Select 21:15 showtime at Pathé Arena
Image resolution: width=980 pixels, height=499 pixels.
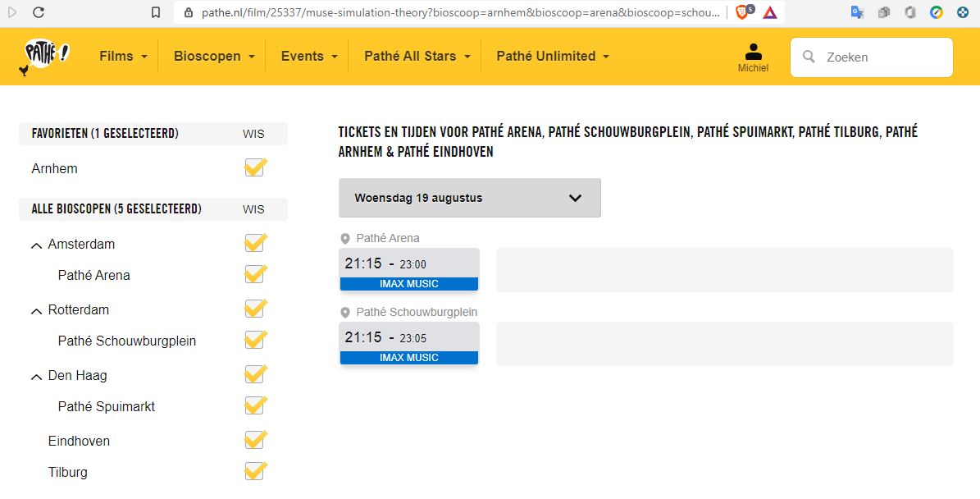[x=409, y=269]
